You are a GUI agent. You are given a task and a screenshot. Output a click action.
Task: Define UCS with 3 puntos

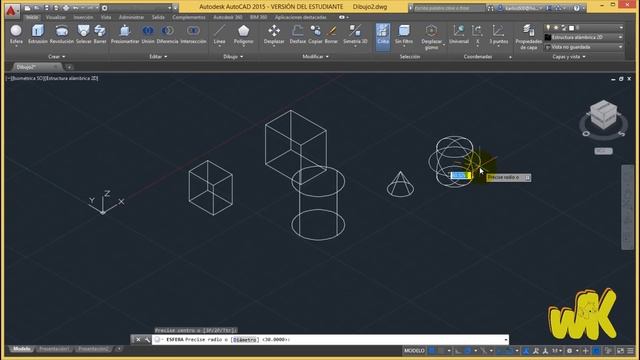pos(498,34)
